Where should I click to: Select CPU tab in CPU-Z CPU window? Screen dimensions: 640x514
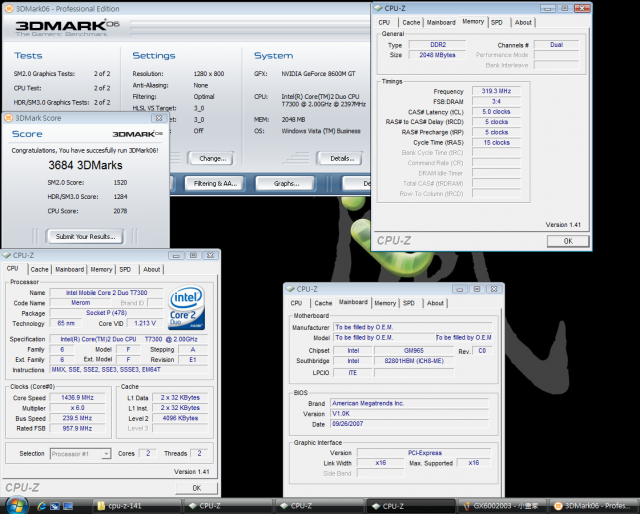click(x=13, y=269)
